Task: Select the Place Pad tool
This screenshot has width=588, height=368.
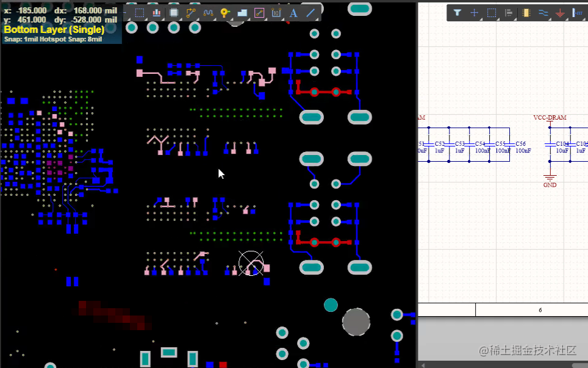Action: point(156,12)
